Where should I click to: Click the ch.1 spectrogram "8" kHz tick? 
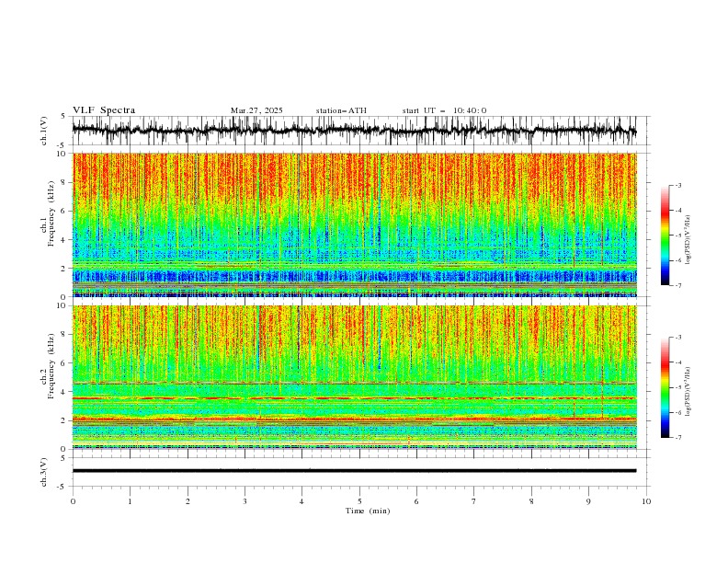pyautogui.click(x=65, y=182)
